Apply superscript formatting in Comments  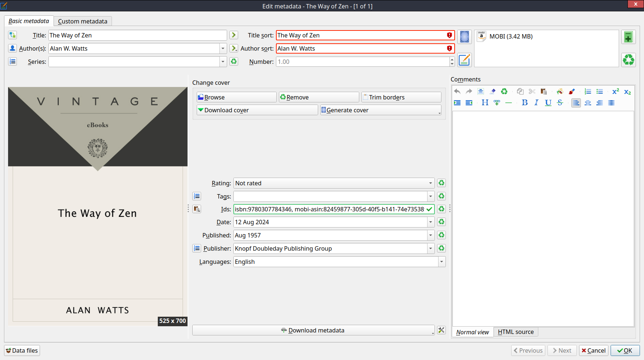[616, 92]
